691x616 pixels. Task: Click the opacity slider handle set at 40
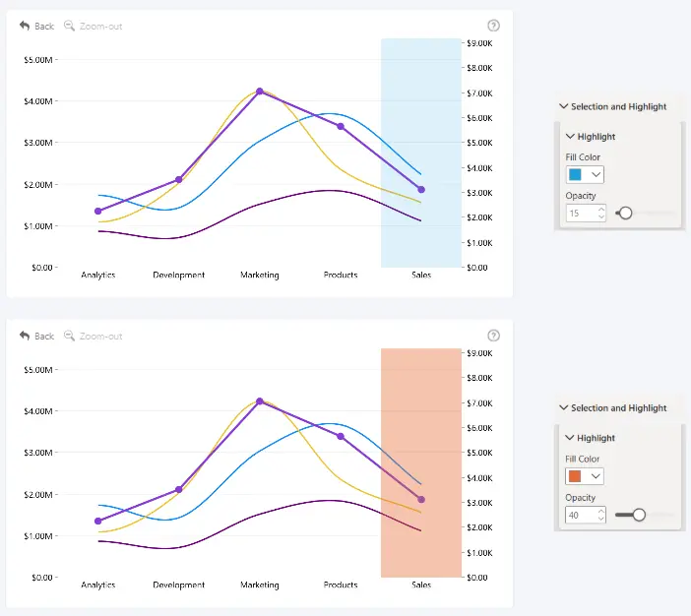click(639, 515)
